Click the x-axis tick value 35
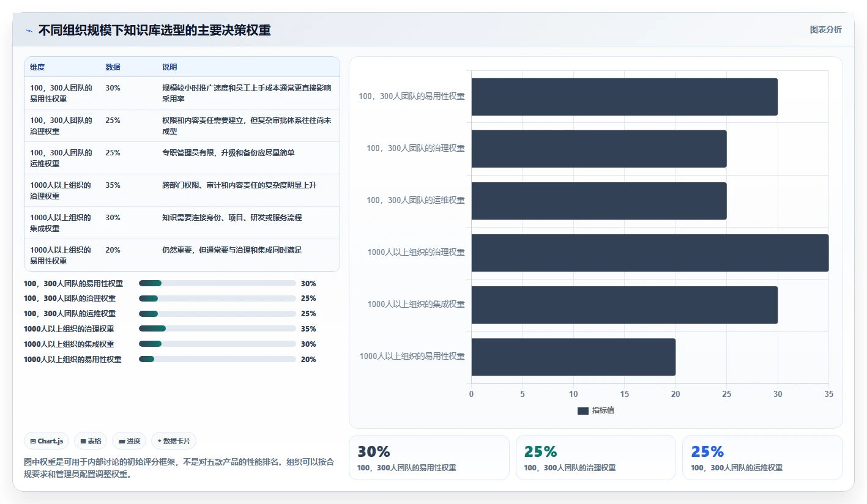The width and height of the screenshot is (867, 504). 828,395
